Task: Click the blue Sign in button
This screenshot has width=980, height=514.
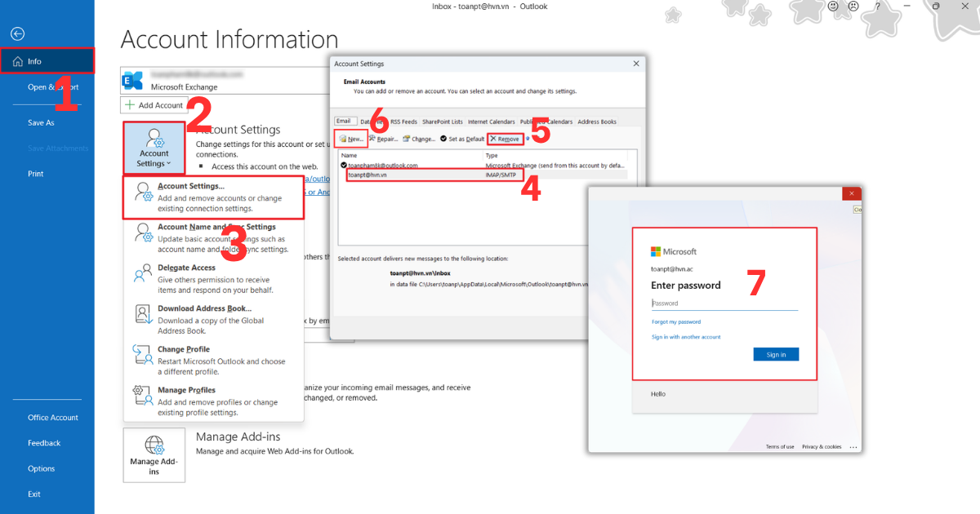Action: 776,354
